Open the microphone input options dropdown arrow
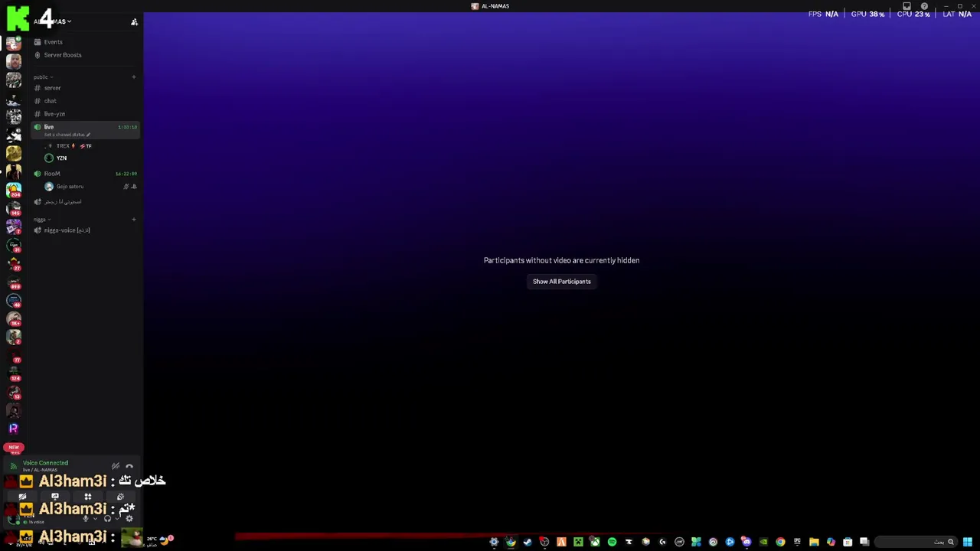Screen dimensions: 980x551 coord(95,519)
